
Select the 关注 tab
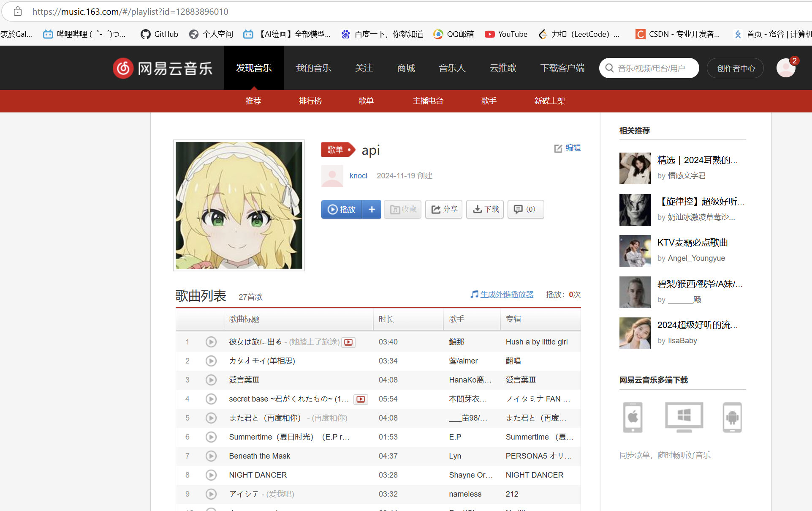pos(364,68)
